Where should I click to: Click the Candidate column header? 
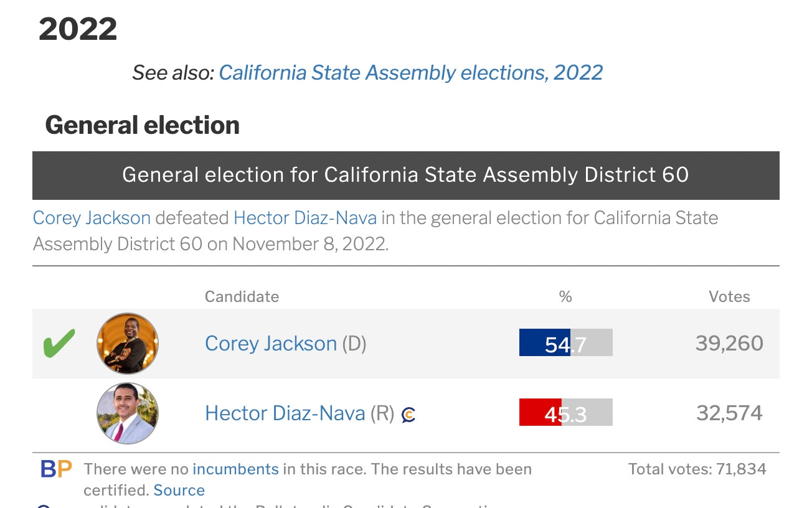(x=242, y=297)
